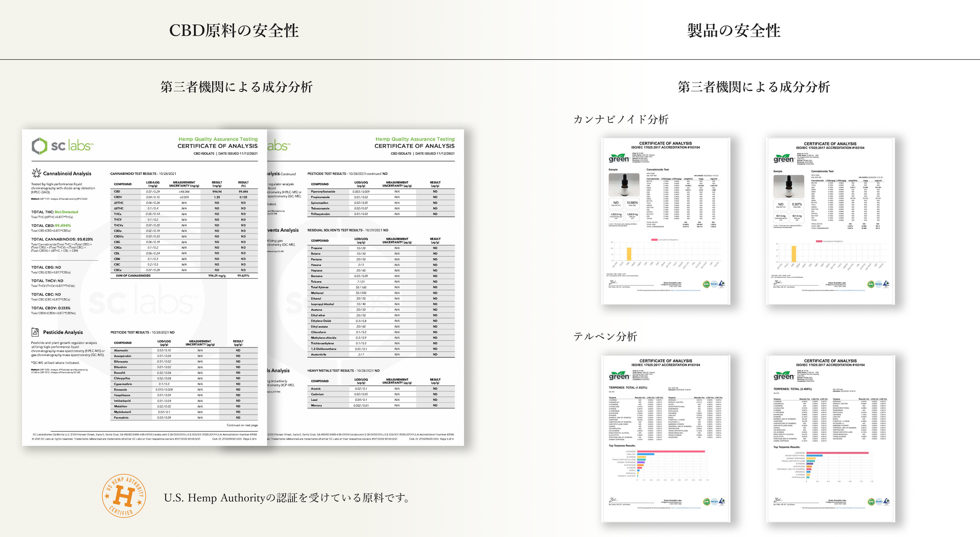Image resolution: width=980 pixels, height=537 pixels.
Task: Click 'TOTAL CANNABINOIDS: 99.629%' text
Action: coord(62,240)
